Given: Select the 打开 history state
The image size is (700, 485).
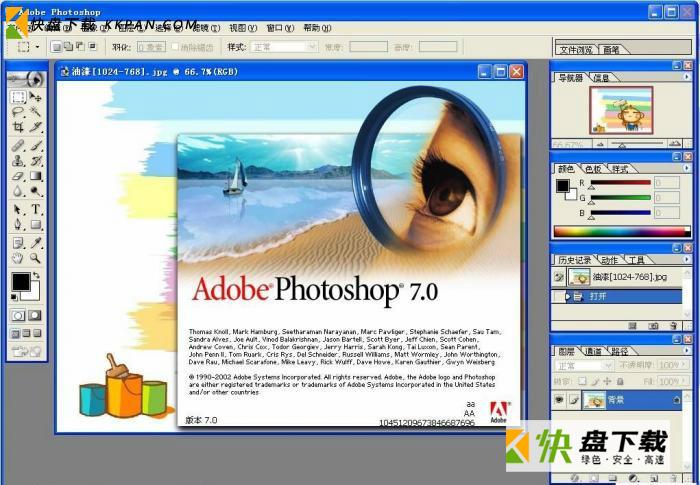Looking at the screenshot, I should click(x=617, y=296).
